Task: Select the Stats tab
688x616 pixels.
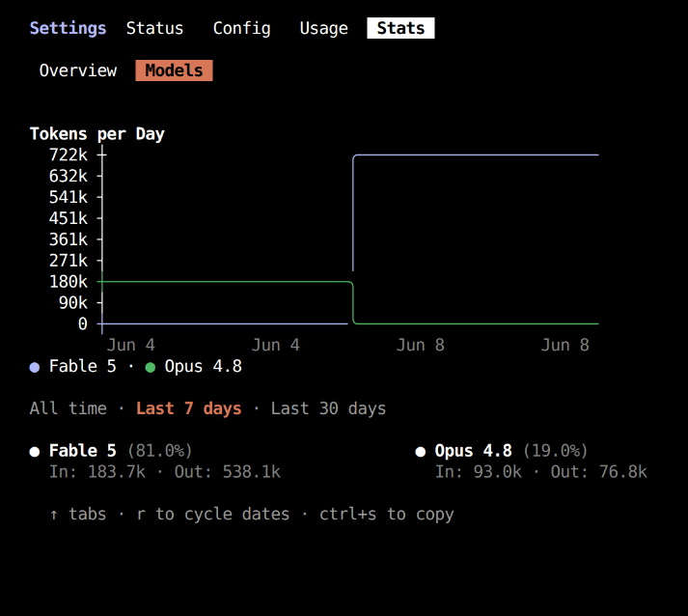Action: click(x=400, y=28)
